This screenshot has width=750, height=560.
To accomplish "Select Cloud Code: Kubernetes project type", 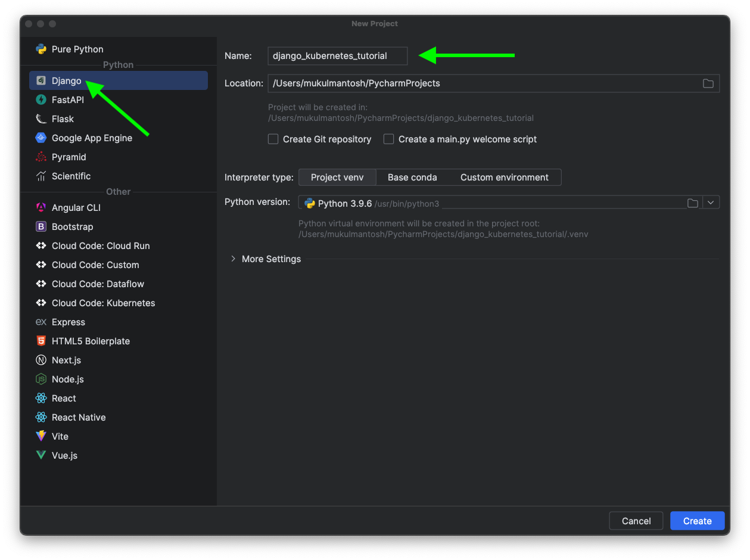I will pos(103,303).
